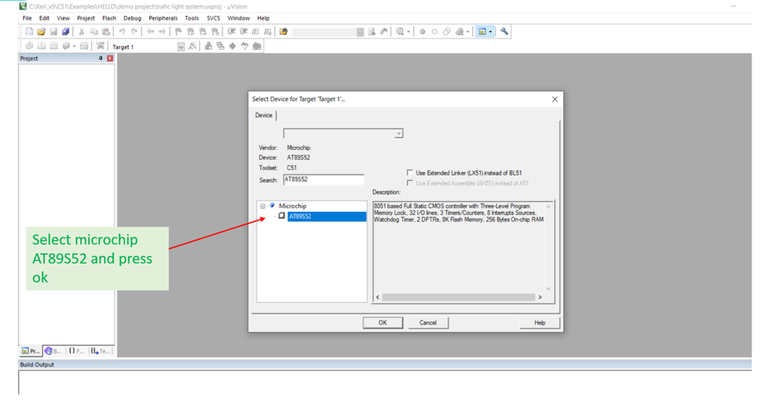The height and width of the screenshot is (405, 768).
Task: Close the Select Device dialog
Action: 554,99
